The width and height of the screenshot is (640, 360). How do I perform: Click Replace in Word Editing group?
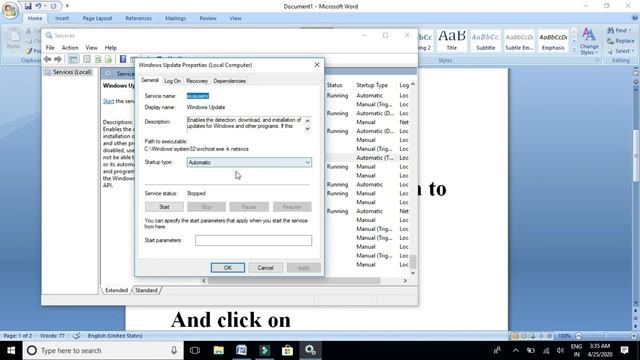pos(620,41)
